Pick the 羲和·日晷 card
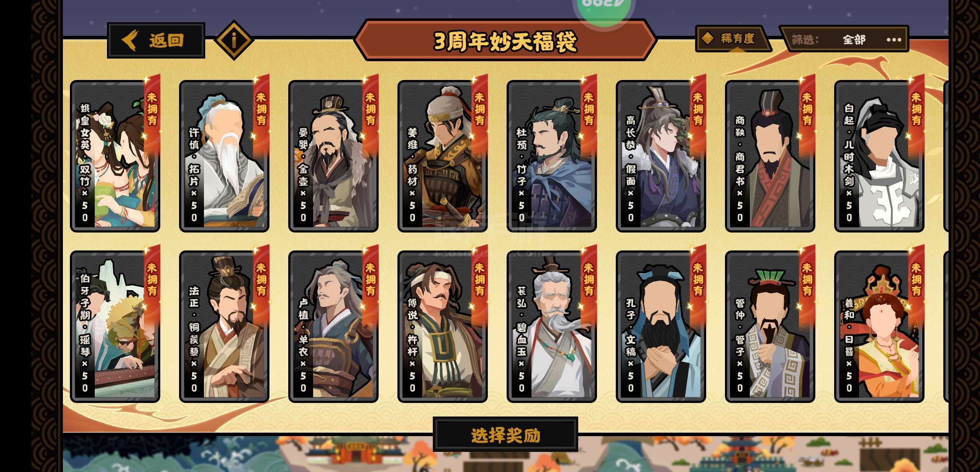980x472 pixels. [879, 326]
